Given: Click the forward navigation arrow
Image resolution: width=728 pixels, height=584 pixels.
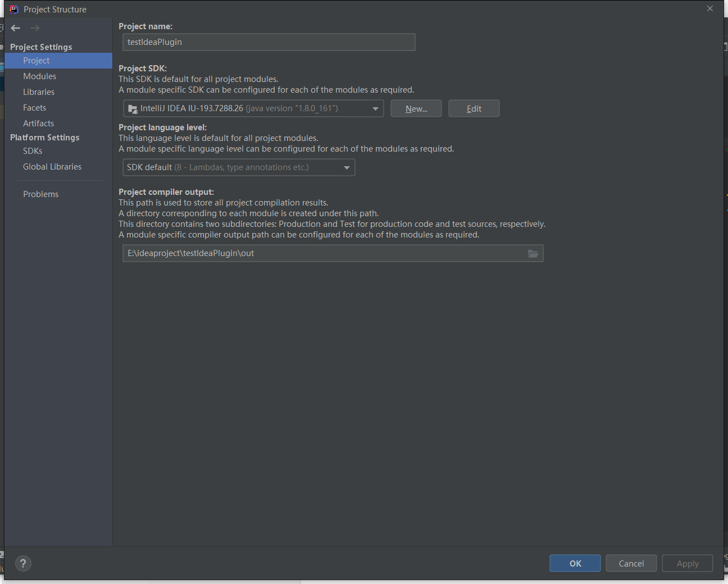Looking at the screenshot, I should coord(35,28).
